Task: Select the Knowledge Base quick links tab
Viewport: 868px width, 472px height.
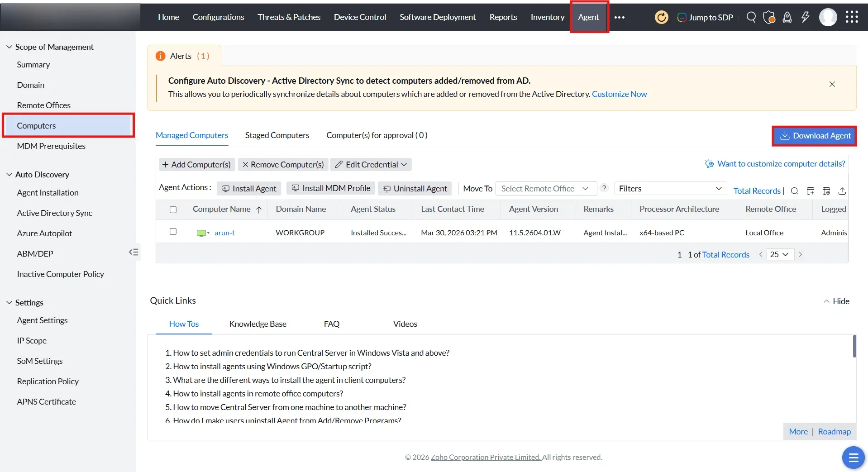Action: pos(258,324)
